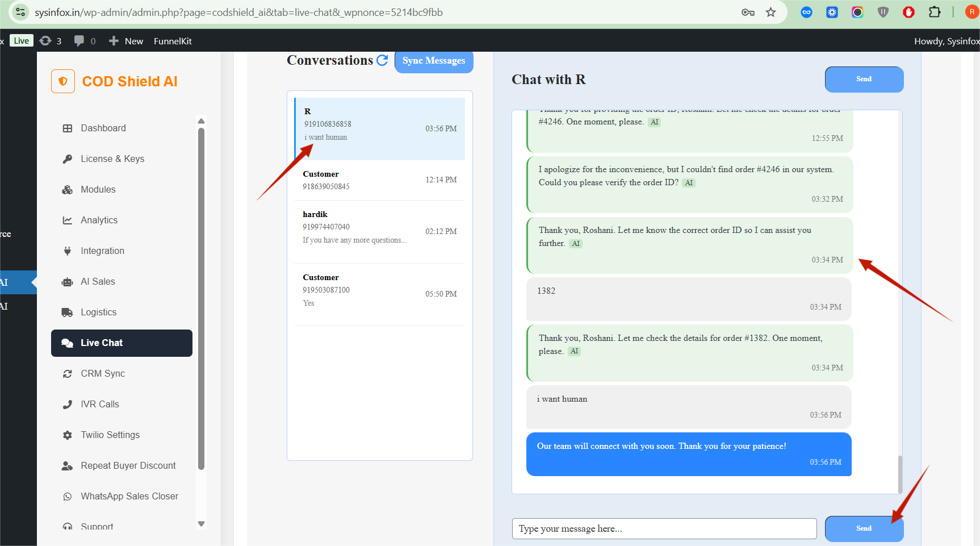980x546 pixels.
Task: Open the Howdy, Sysinfox account menu
Action: [945, 41]
